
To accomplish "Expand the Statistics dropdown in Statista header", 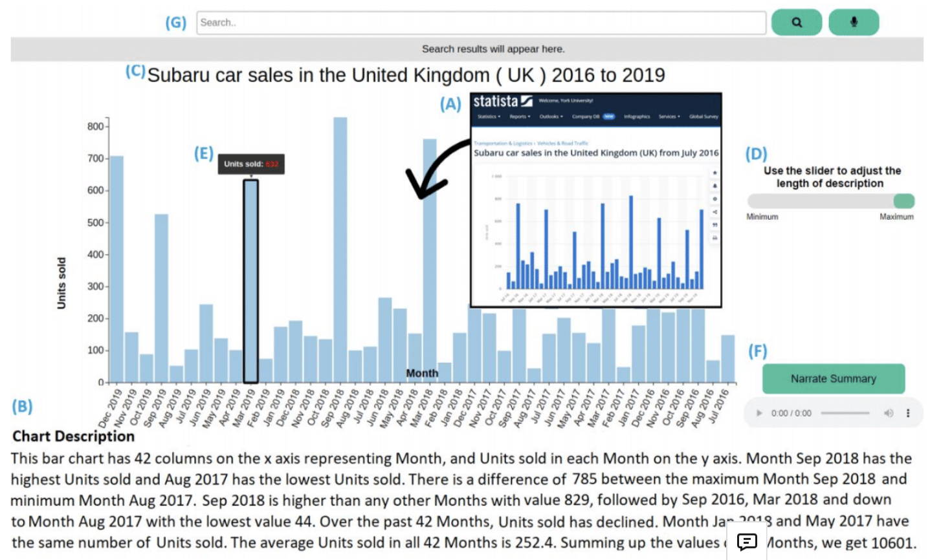I will (x=489, y=117).
